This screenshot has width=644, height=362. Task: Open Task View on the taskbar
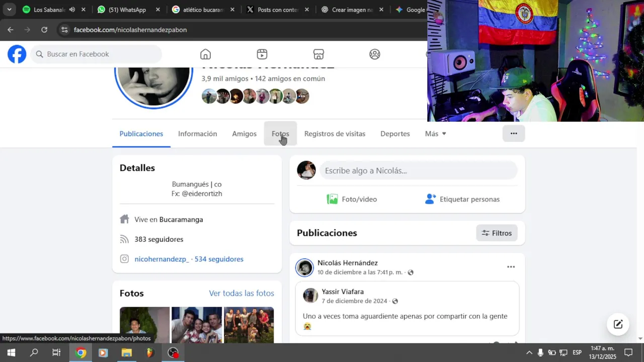click(x=56, y=353)
